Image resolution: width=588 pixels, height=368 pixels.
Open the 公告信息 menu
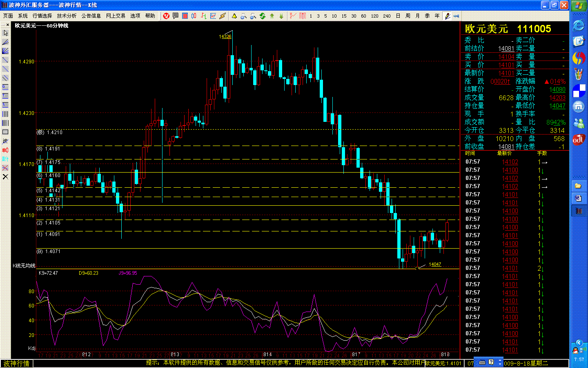91,16
